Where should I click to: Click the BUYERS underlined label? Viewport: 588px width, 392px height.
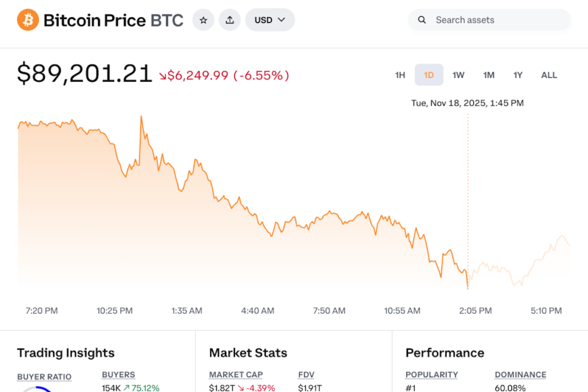[x=118, y=375]
